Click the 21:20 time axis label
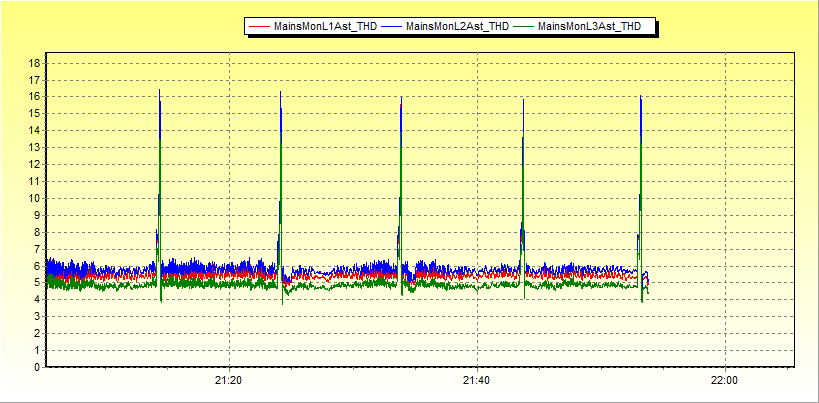Screen dimensions: 819x403 (230, 381)
